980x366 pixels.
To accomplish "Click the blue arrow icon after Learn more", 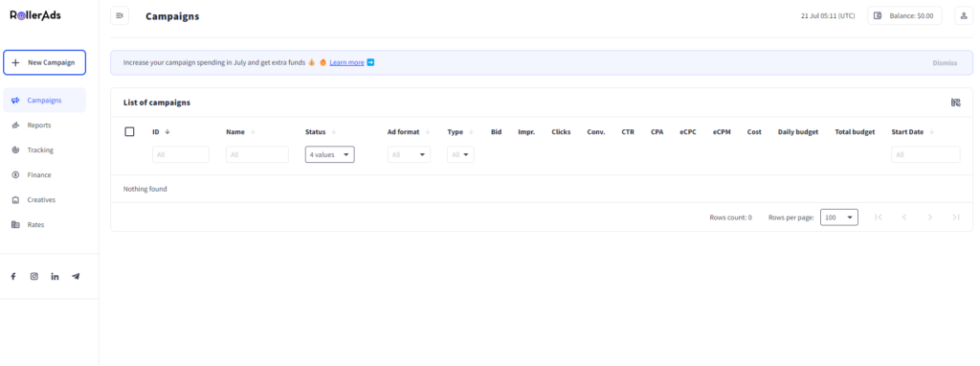I will 370,62.
